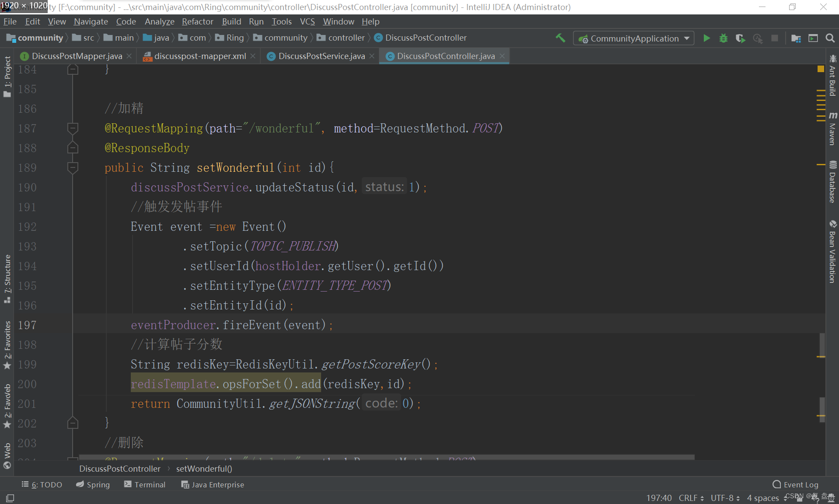Open the Refactor menu
Screen dimensions: 839x504
(197, 21)
